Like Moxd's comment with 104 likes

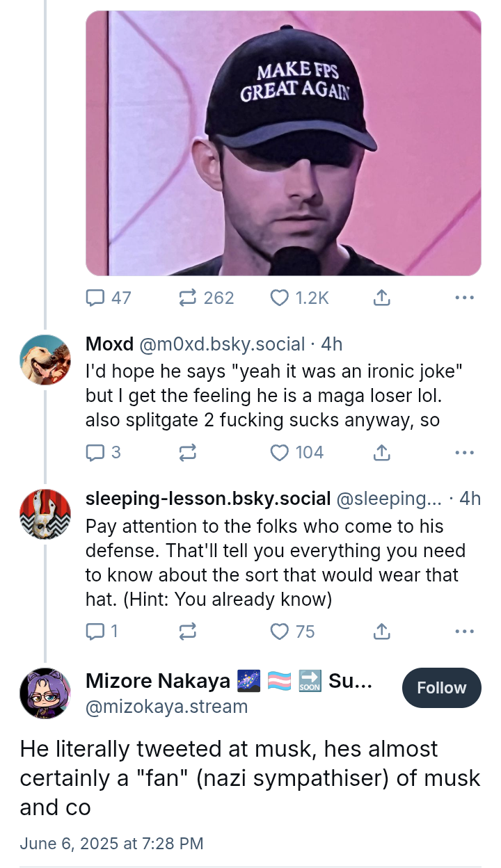[x=279, y=453]
